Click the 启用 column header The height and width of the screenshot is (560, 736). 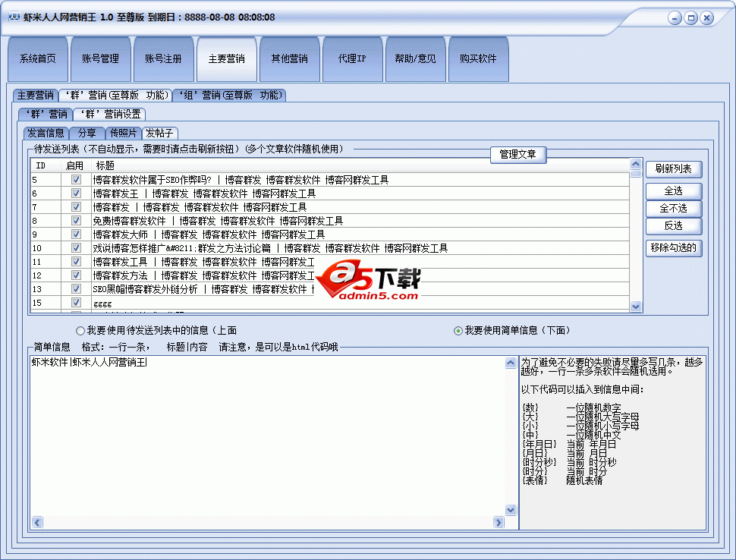75,165
